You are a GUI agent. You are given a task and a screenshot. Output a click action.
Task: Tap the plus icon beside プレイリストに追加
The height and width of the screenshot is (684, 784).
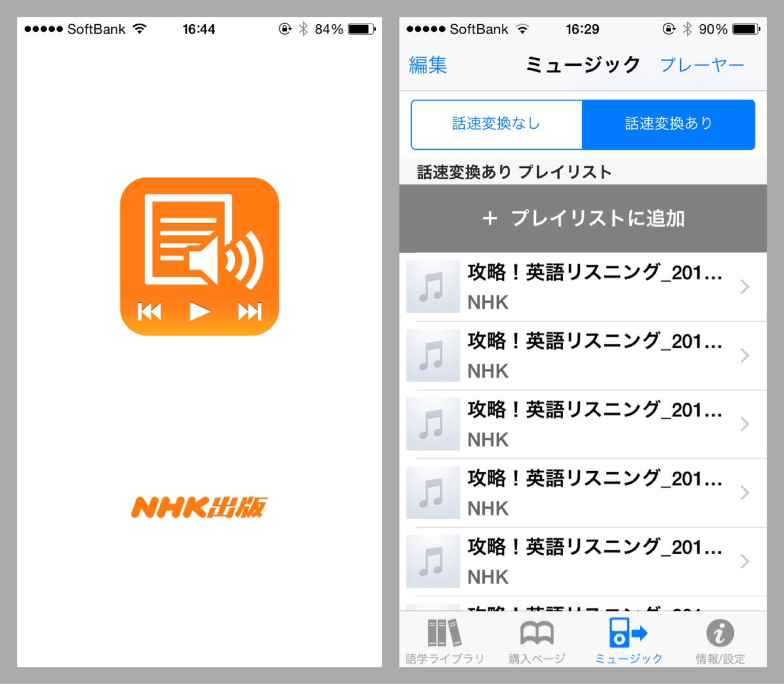coord(489,219)
